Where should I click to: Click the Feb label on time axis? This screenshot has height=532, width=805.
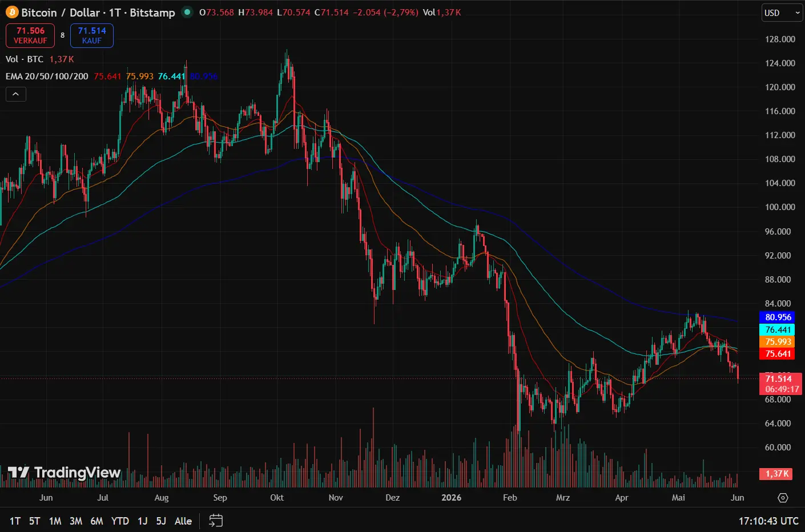(510, 498)
